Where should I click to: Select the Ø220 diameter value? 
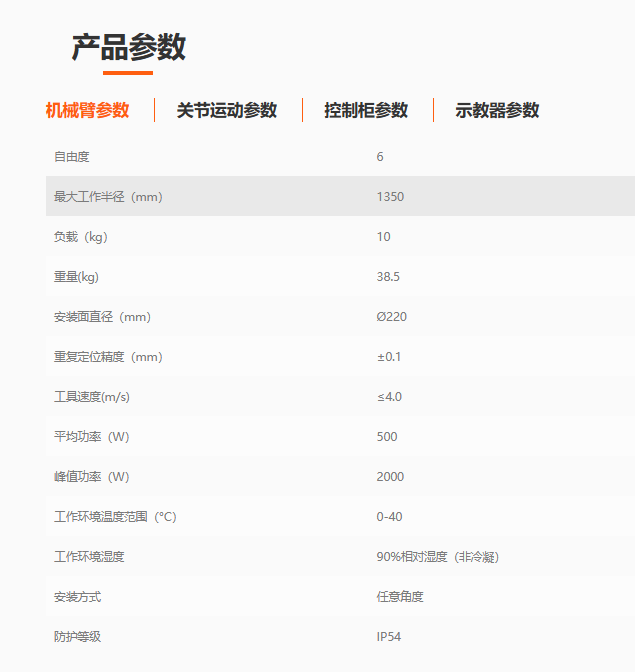pos(391,317)
